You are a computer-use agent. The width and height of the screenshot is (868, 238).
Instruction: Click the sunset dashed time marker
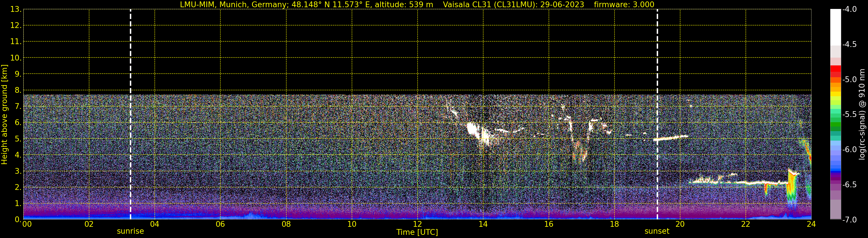tap(657, 114)
